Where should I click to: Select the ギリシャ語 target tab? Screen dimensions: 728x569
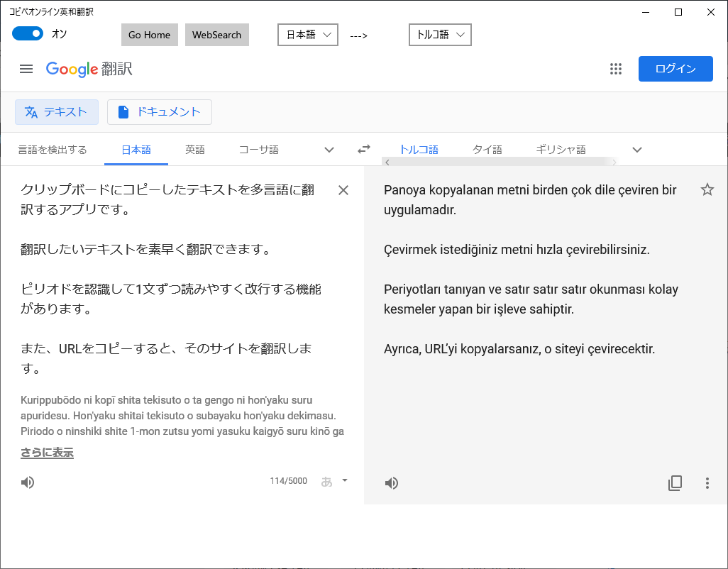tap(561, 150)
